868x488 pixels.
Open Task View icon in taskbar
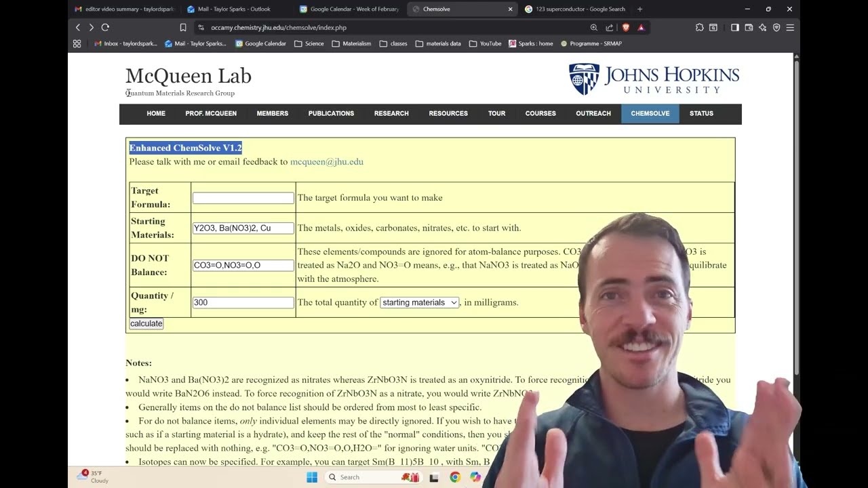434,477
